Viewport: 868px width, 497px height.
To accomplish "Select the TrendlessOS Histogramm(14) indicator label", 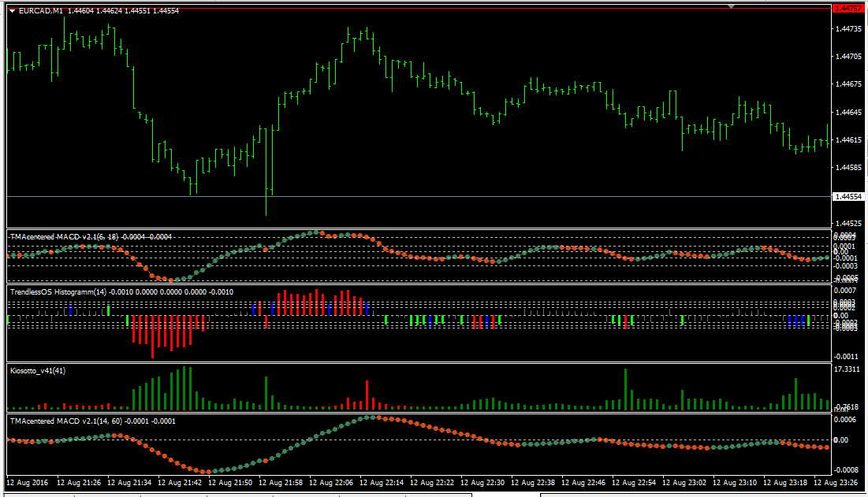I will pyautogui.click(x=58, y=292).
